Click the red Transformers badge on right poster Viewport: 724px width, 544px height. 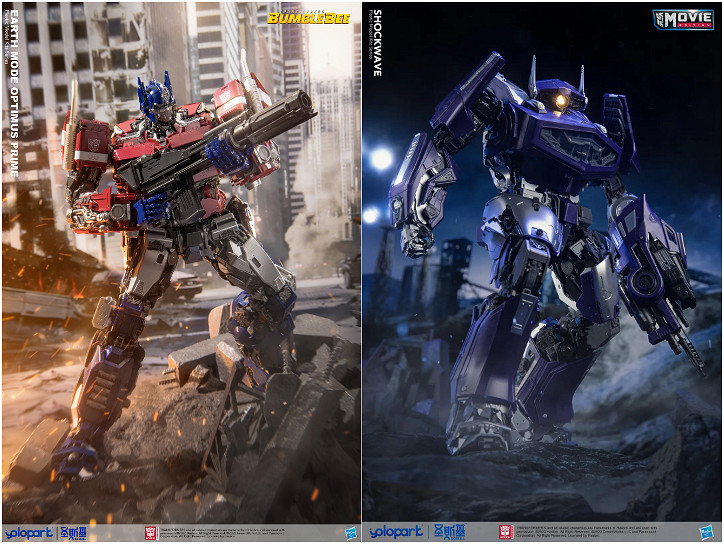tap(507, 532)
